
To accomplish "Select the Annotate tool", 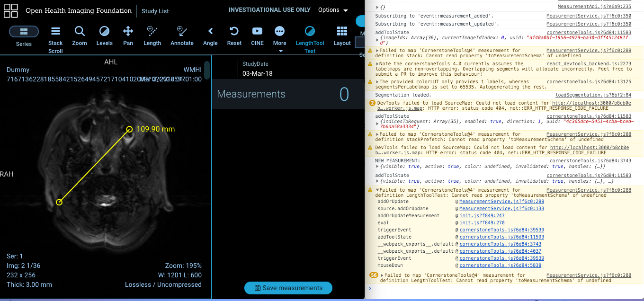I will (x=182, y=36).
